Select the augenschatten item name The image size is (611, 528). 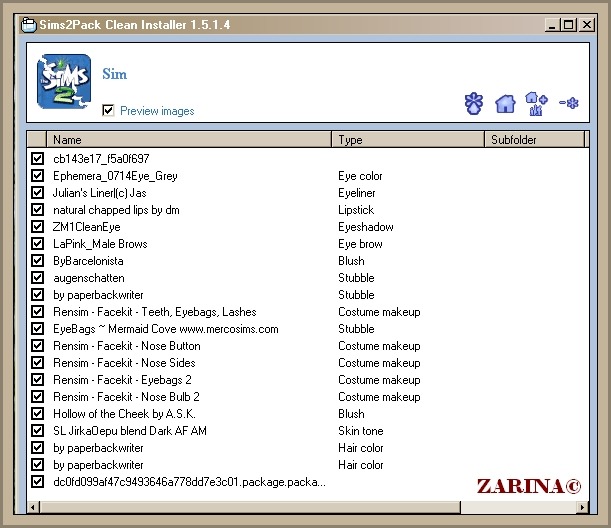89,278
